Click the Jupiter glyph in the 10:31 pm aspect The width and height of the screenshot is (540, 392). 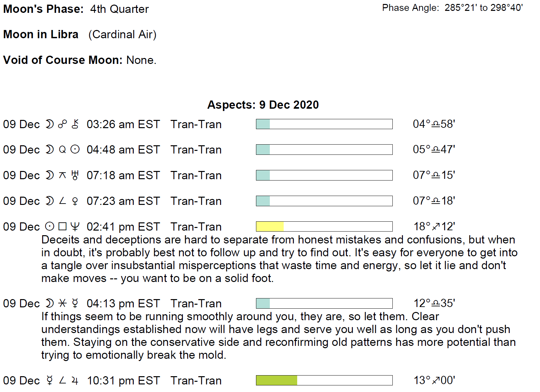click(x=75, y=381)
